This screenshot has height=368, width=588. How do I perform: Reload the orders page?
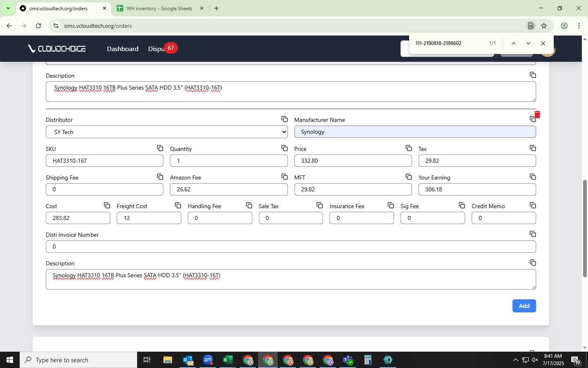[x=38, y=26]
